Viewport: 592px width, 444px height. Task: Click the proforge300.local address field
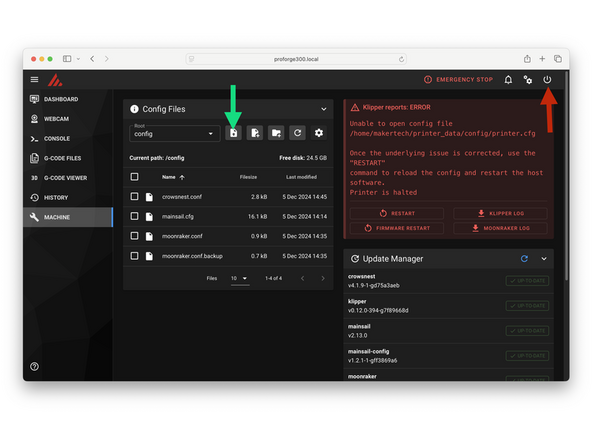[x=296, y=59]
